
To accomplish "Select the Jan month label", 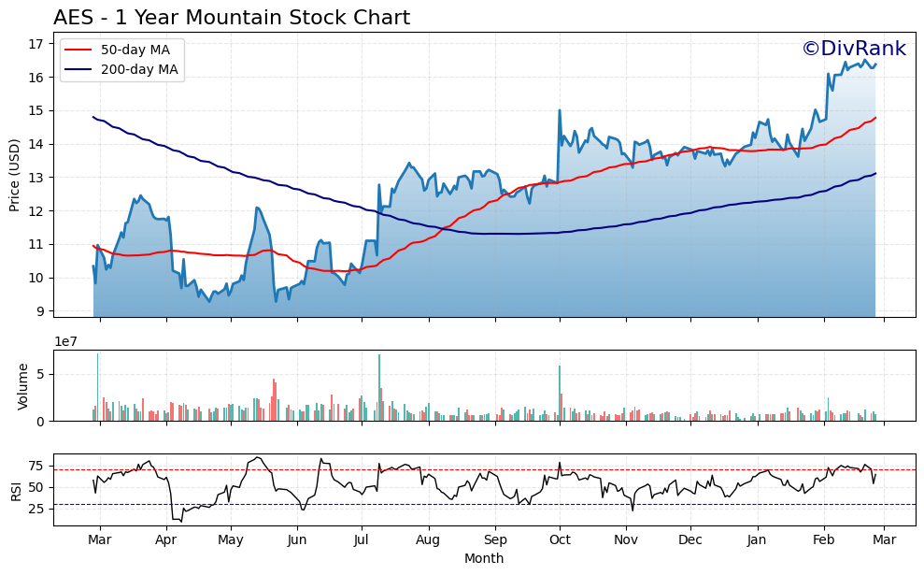I will (x=758, y=540).
